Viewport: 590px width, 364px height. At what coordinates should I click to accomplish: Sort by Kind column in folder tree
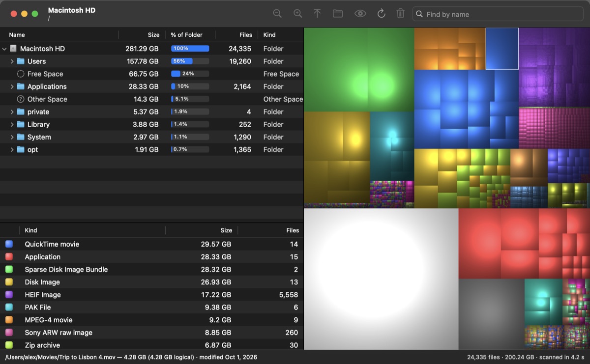(281, 35)
